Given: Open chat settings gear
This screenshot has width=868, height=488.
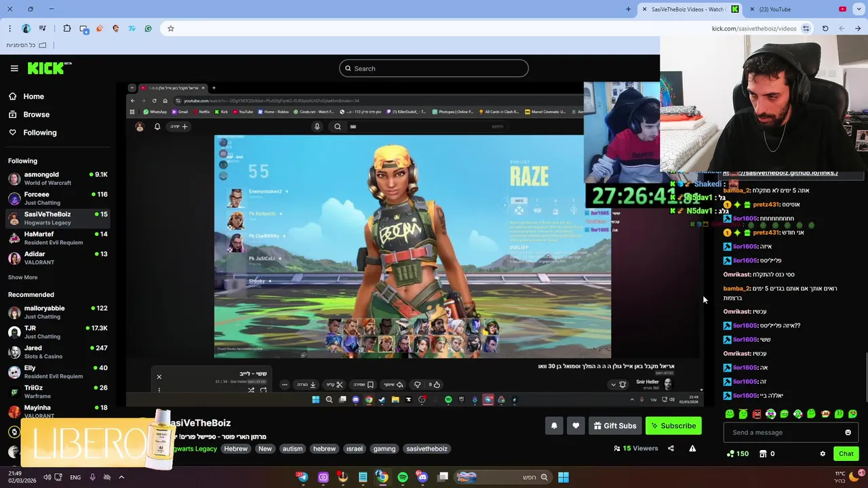Looking at the screenshot, I should 823,454.
